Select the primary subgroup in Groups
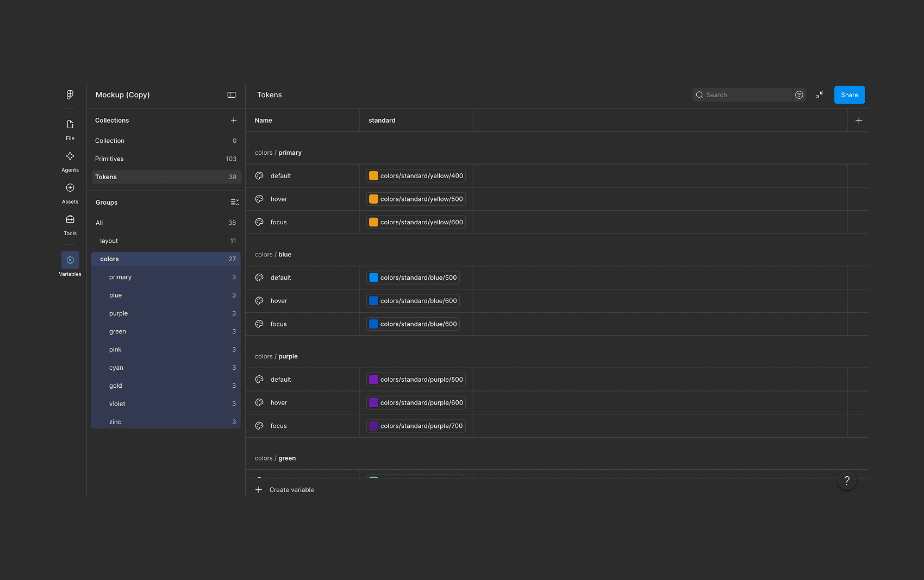This screenshot has height=580, width=924. pos(166,277)
